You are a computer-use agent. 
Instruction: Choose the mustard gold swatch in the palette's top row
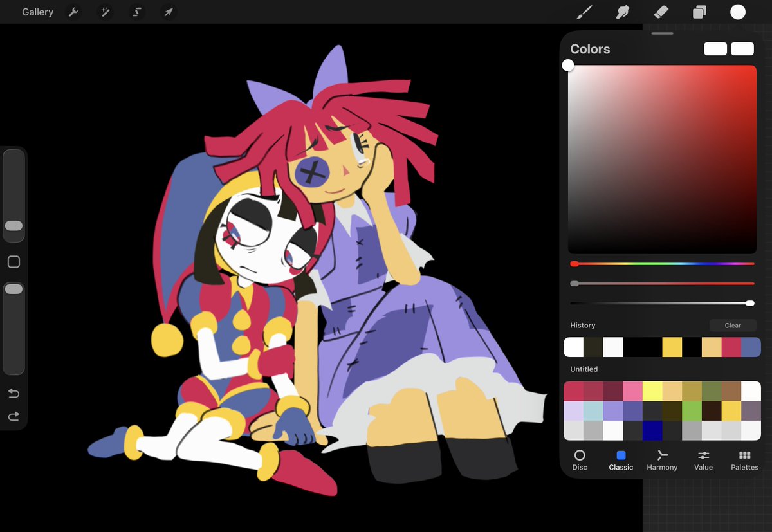tap(692, 391)
